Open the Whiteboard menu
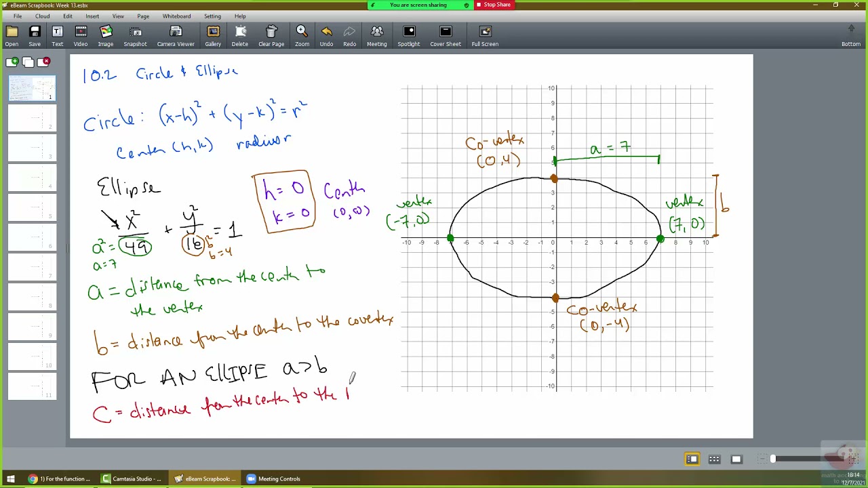The image size is (868, 488). point(176,16)
